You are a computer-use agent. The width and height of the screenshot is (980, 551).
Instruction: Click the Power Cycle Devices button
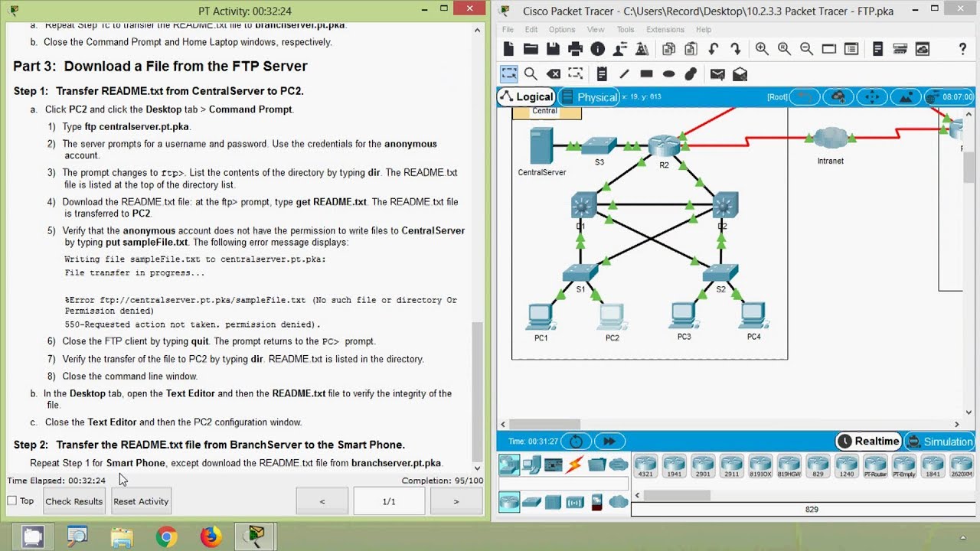point(577,442)
